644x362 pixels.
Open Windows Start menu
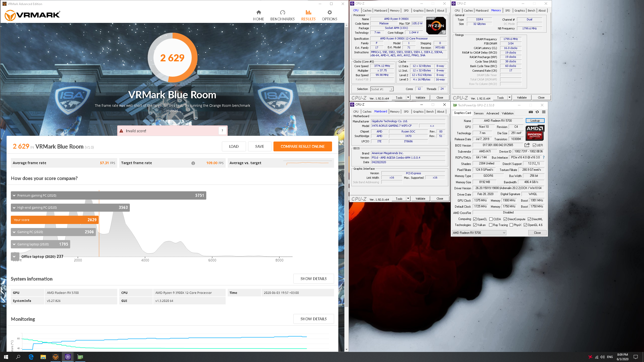pos(6,357)
